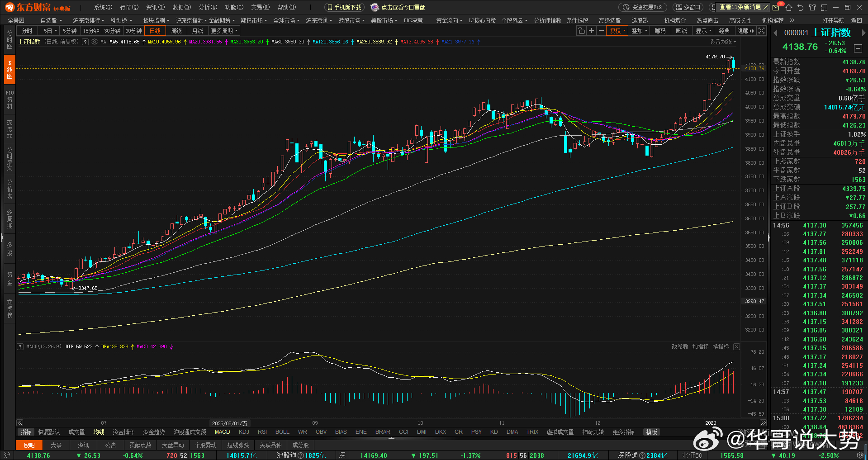The height and width of the screenshot is (460, 868).
Task: Click the 快速交易F12 button
Action: [642, 7]
